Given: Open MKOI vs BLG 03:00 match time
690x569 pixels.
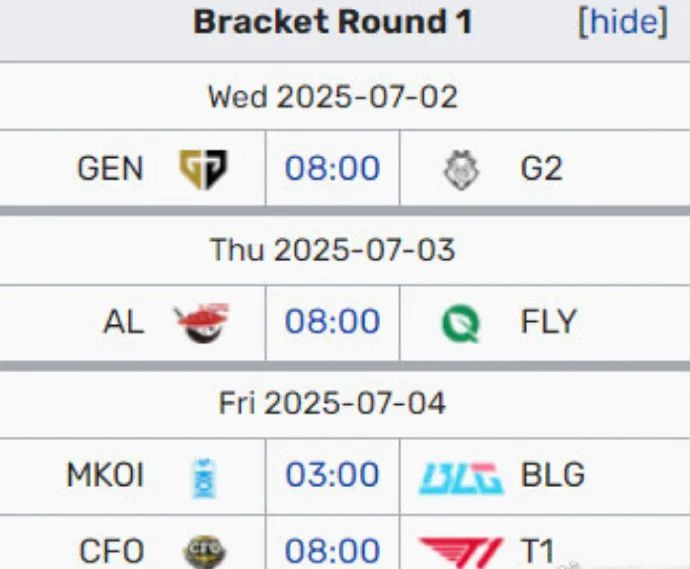Looking at the screenshot, I should click(x=333, y=475).
